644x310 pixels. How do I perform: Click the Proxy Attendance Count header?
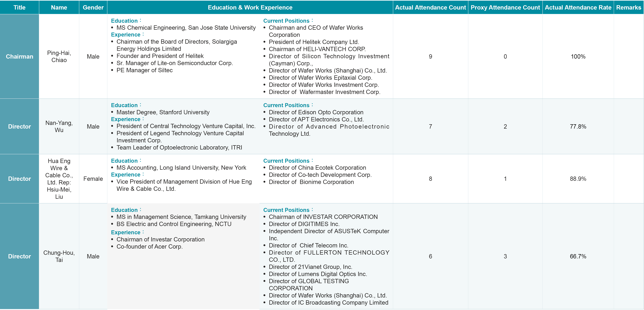(x=505, y=7)
